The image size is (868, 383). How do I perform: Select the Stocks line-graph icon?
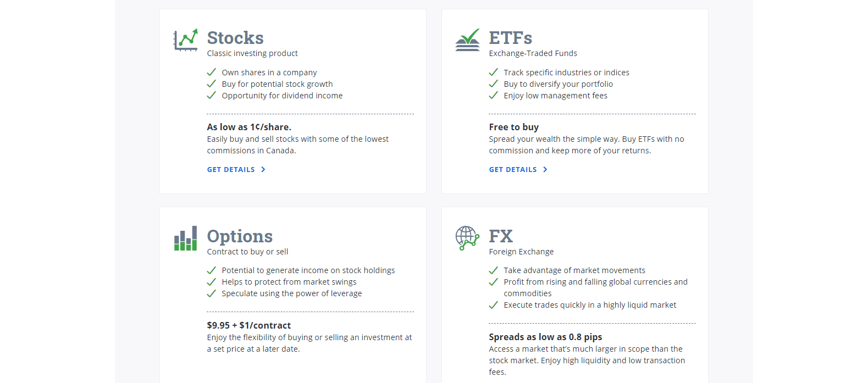185,40
